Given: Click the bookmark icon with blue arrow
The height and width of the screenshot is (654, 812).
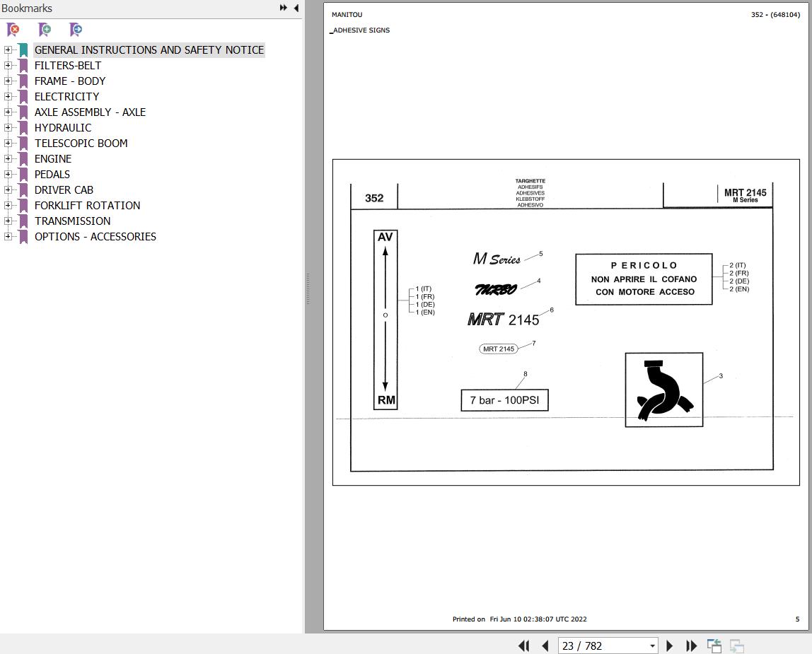Looking at the screenshot, I should [76, 30].
